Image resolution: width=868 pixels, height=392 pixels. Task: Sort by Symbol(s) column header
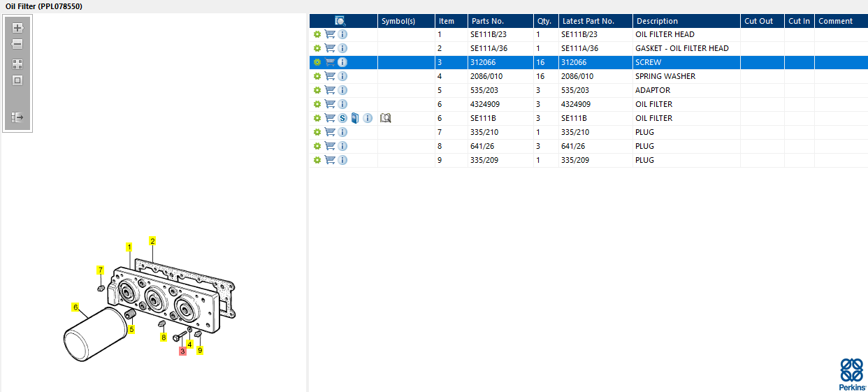(406, 21)
